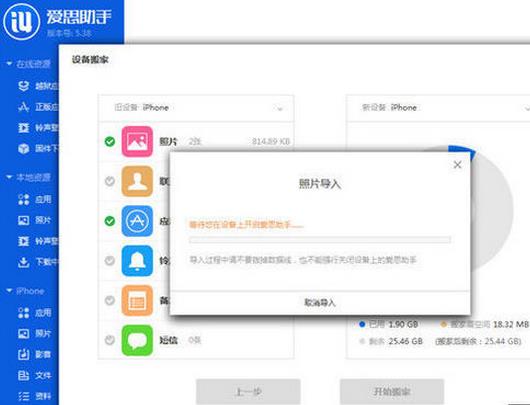Check the memo row checkbox
Image resolution: width=530 pixels, height=405 pixels.
pyautogui.click(x=110, y=301)
